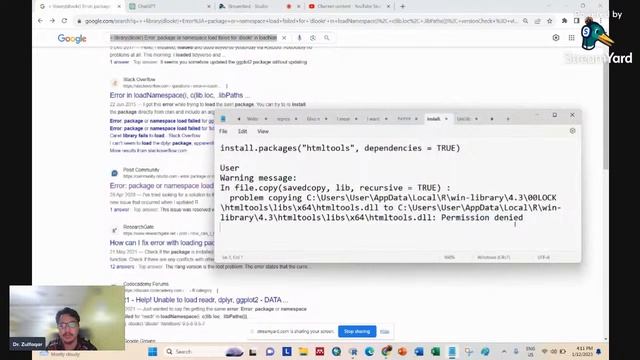640x360 pixels.
Task: Open File Explorer from taskbar
Action: (x=303, y=351)
